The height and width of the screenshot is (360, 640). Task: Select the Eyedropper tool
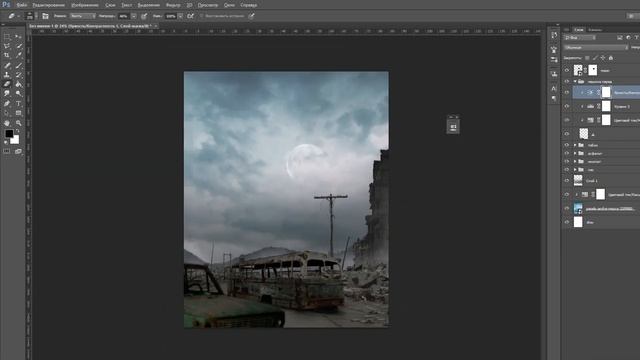18,55
